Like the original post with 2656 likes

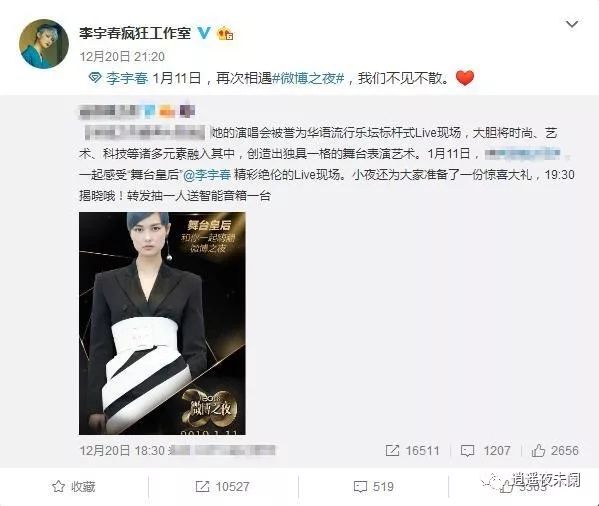point(538,451)
